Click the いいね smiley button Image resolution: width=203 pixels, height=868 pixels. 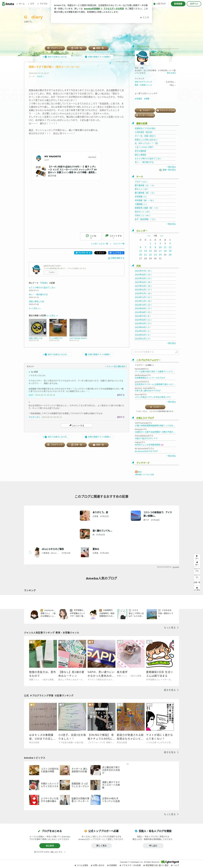click(91, 236)
